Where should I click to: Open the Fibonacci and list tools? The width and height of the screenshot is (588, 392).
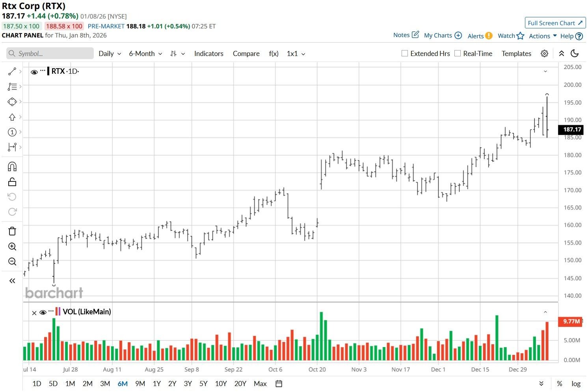pyautogui.click(x=12, y=87)
